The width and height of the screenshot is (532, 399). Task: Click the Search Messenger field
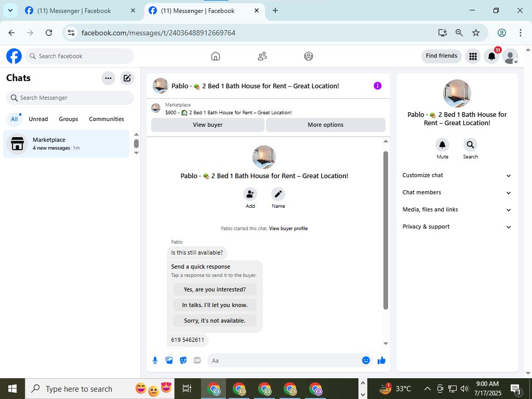coord(70,98)
